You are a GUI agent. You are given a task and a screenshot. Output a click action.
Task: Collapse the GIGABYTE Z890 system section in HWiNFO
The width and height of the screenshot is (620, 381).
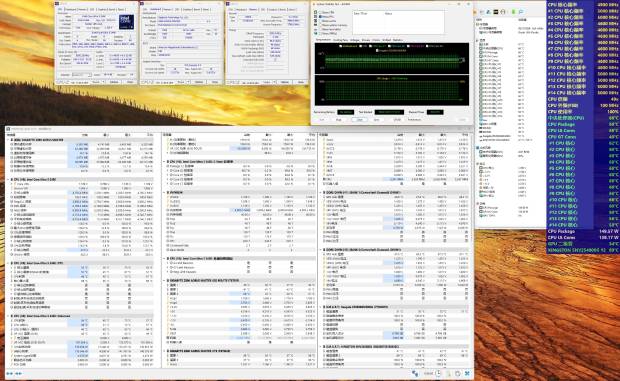click(8, 140)
